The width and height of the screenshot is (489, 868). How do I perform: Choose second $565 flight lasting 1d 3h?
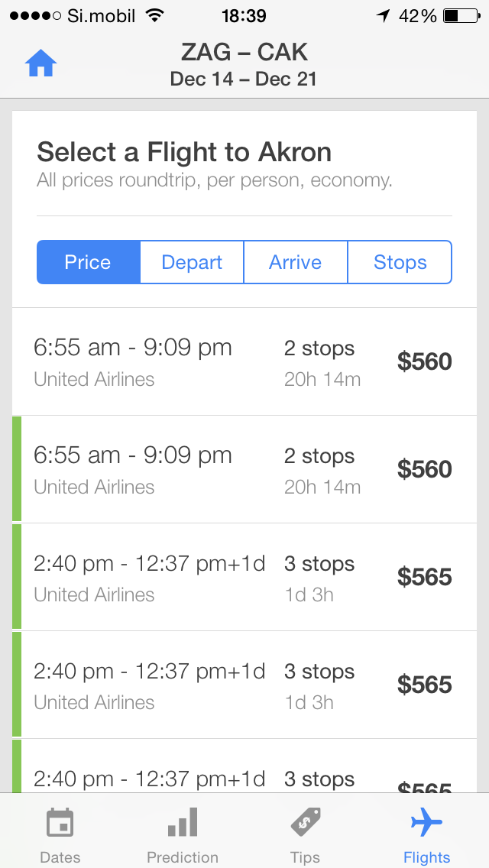pyautogui.click(x=244, y=684)
